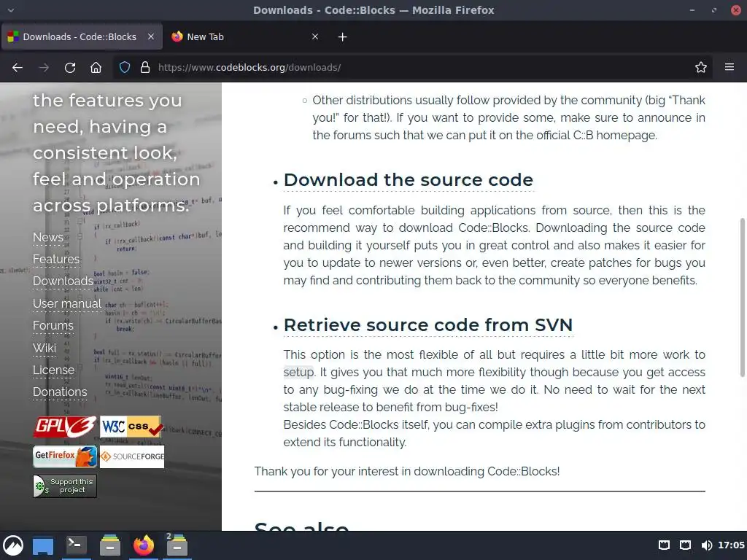Click text "Thank you for your interest" line

point(407,472)
